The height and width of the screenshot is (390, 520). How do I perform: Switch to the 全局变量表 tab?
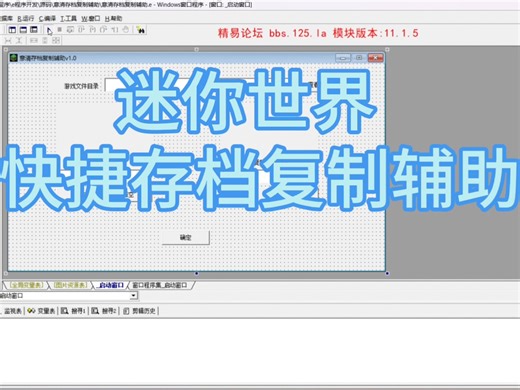pos(26,285)
